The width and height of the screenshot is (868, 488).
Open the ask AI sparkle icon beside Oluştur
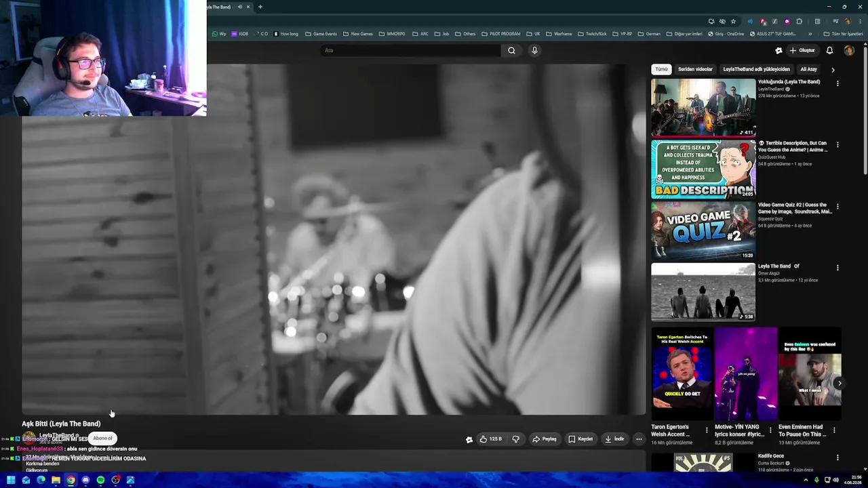(778, 50)
